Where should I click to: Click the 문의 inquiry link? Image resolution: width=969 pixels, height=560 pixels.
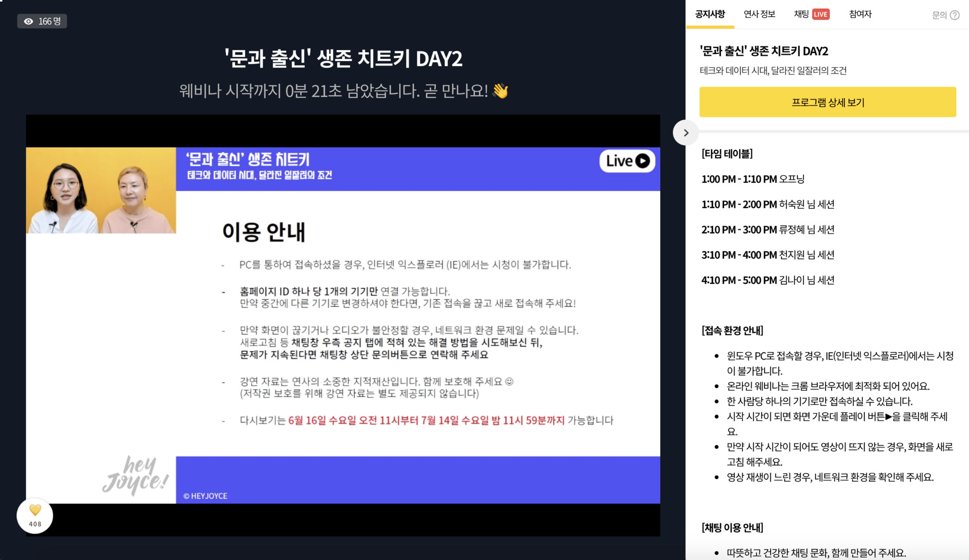coord(939,15)
